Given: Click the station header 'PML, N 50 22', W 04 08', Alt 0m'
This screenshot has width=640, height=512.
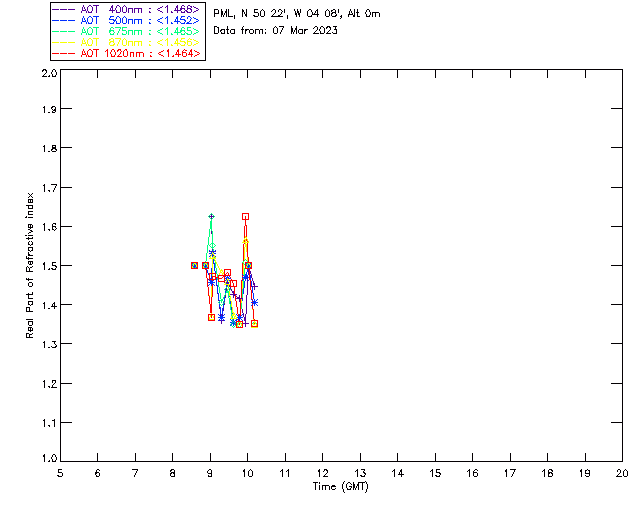Looking at the screenshot, I should click(297, 14).
